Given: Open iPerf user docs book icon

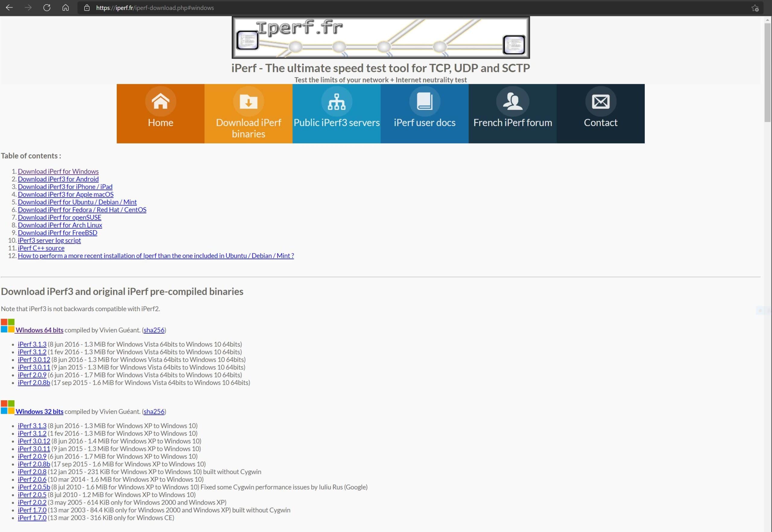Looking at the screenshot, I should pyautogui.click(x=425, y=101).
